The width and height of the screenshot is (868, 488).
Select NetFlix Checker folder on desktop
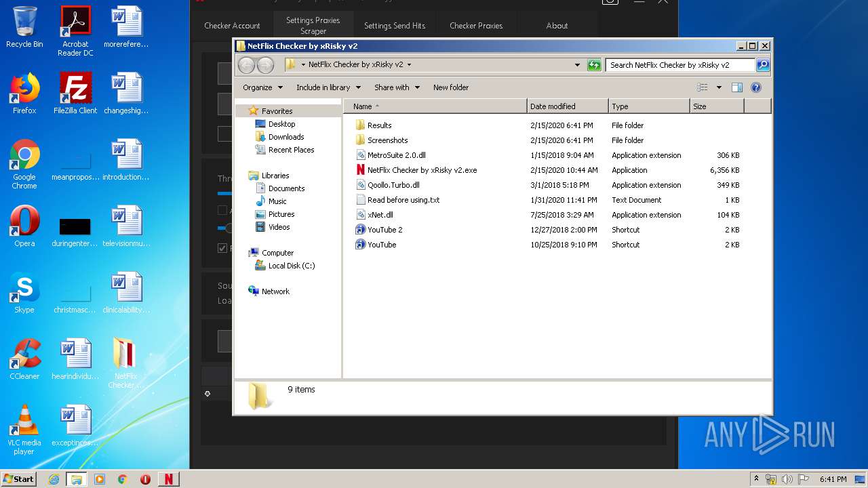(125, 363)
